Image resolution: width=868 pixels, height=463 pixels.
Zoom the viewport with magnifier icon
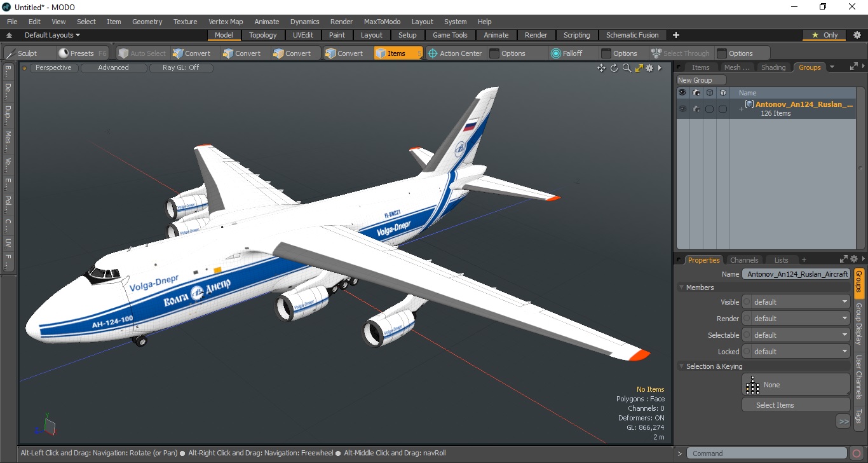click(627, 68)
